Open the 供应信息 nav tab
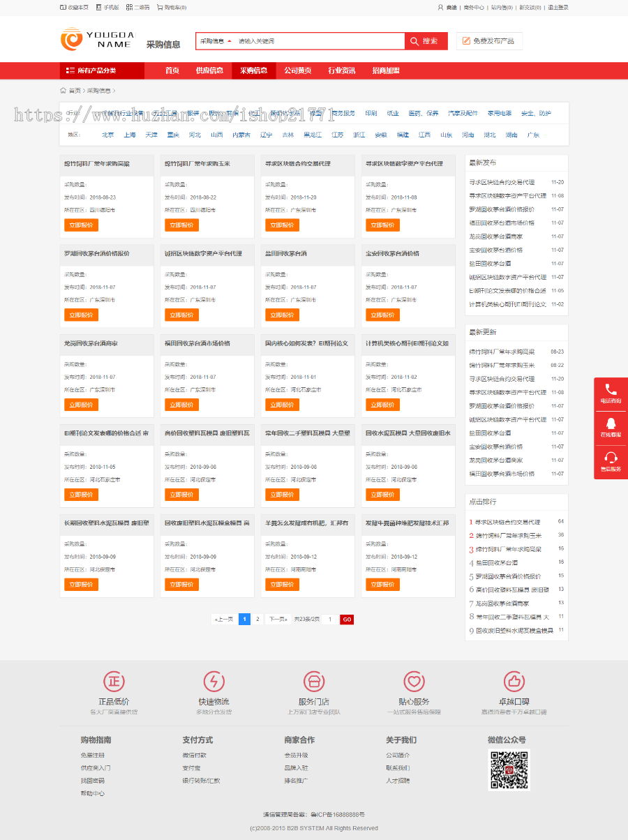This screenshot has height=840, width=628. [209, 70]
